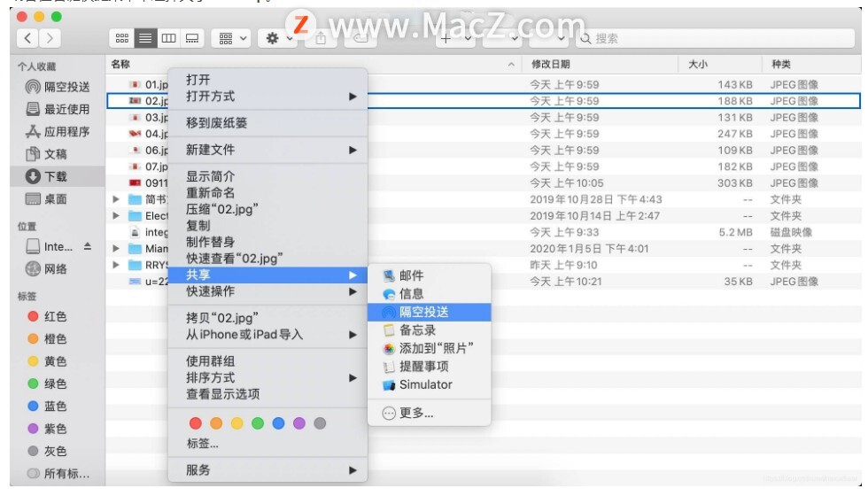This screenshot has width=868, height=496.
Task: Apply the red tag dot in context menu
Action: (x=196, y=423)
